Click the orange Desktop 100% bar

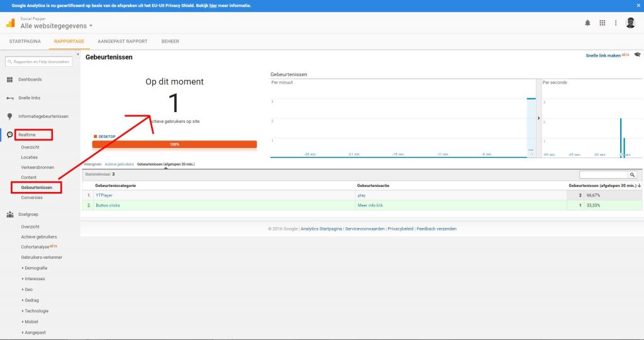pyautogui.click(x=174, y=144)
